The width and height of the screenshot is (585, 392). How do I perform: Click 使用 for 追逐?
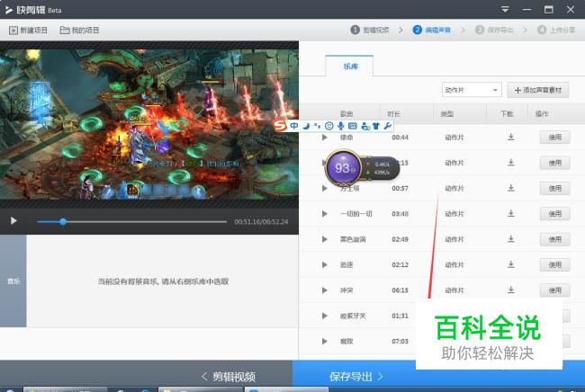(554, 265)
